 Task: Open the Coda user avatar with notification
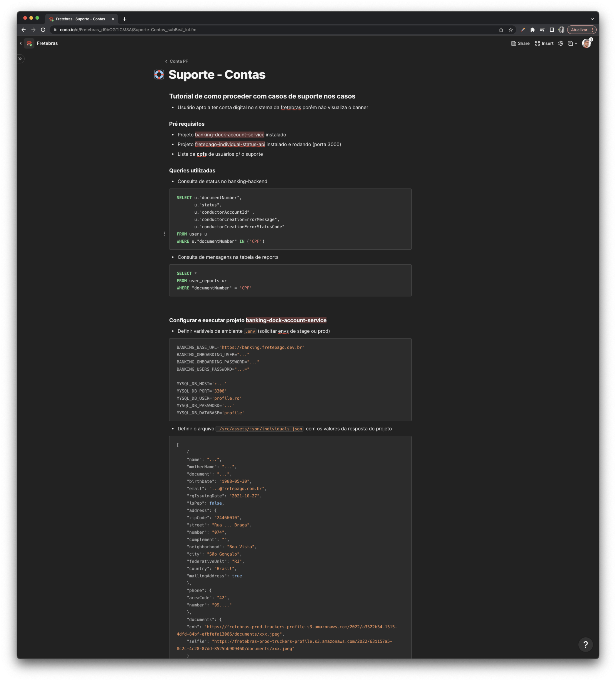(587, 43)
